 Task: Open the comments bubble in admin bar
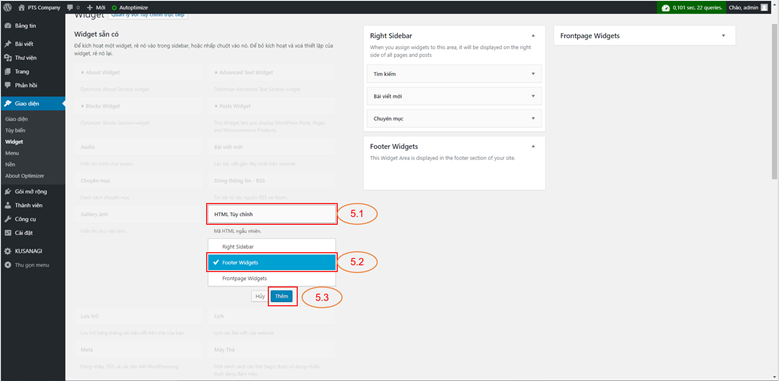click(73, 7)
